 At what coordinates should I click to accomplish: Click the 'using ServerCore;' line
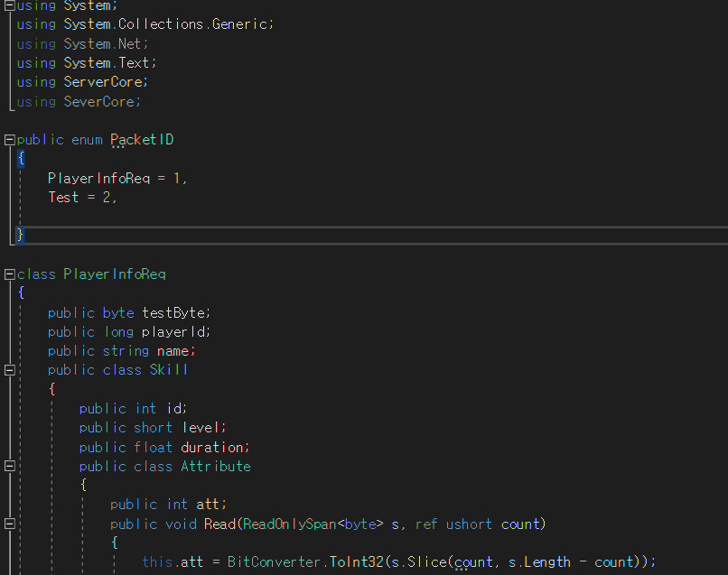pyautogui.click(x=82, y=81)
